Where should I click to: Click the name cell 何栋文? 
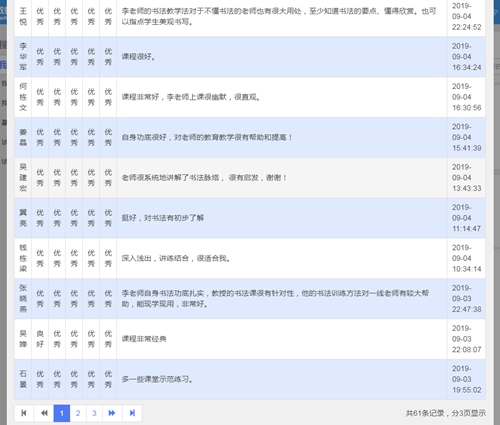[x=23, y=97]
